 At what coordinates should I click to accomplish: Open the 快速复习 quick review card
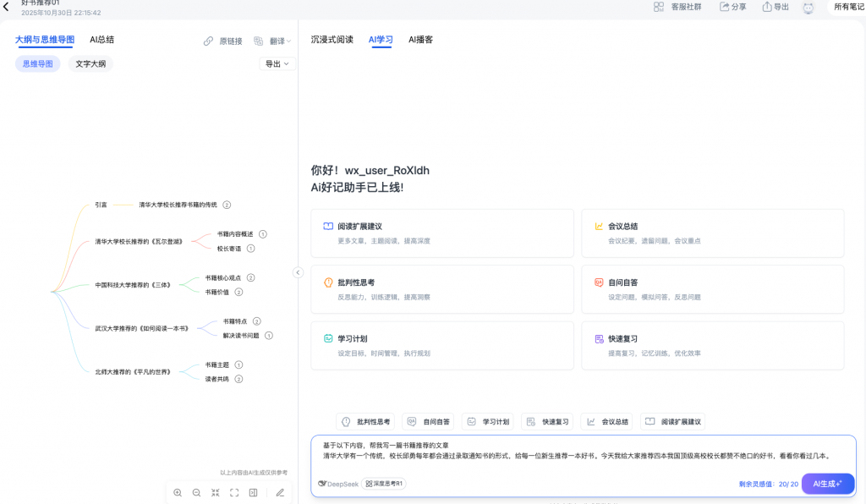click(710, 344)
